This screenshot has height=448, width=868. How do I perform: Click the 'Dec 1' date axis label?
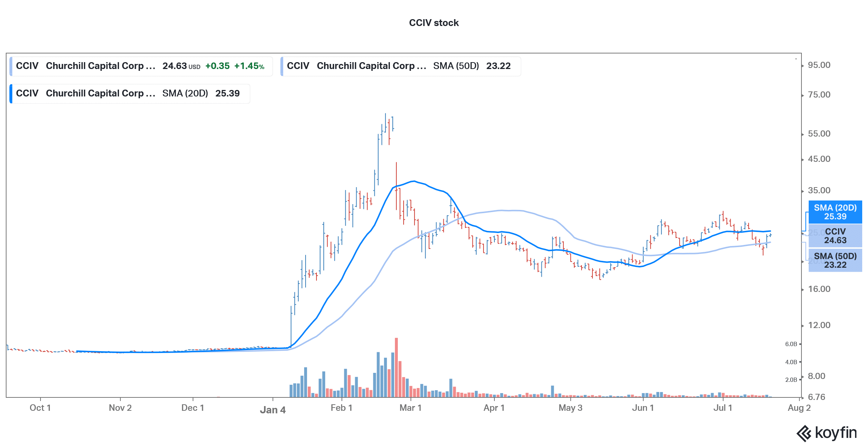coord(193,408)
